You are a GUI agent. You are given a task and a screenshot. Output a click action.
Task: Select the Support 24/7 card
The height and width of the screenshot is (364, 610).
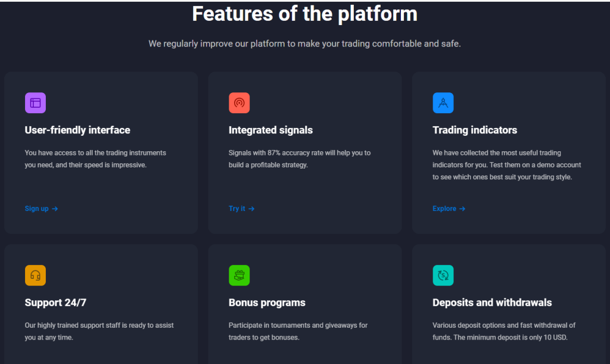point(101,304)
